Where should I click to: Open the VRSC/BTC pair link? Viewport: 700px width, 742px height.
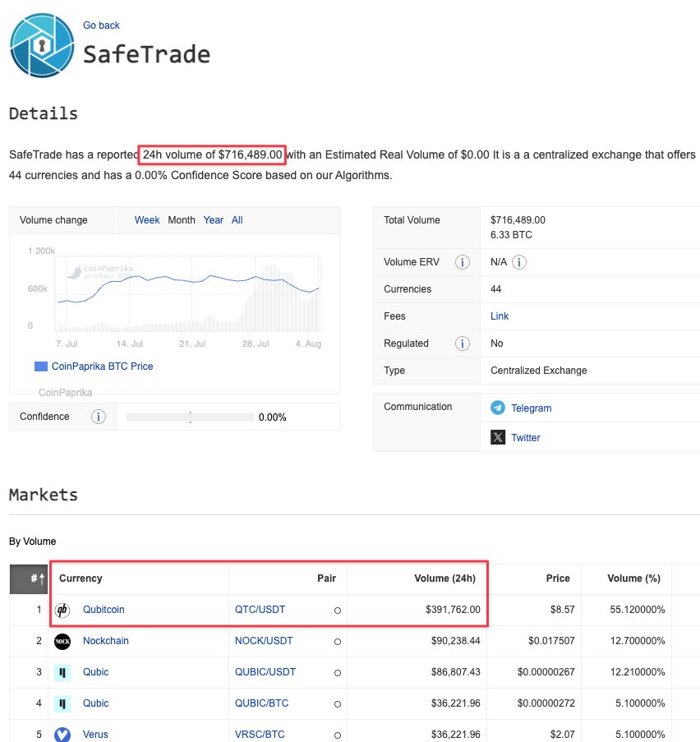[x=260, y=735]
